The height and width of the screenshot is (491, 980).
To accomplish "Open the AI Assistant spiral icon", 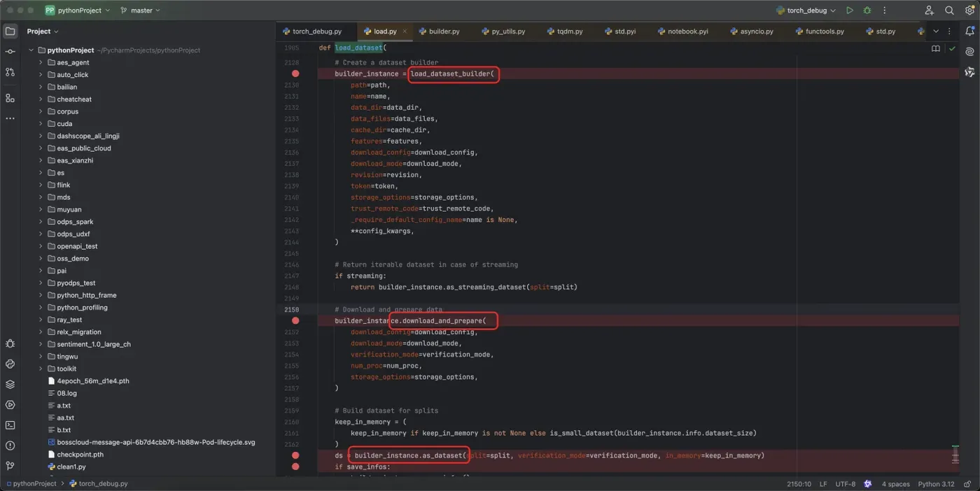I will tap(969, 52).
